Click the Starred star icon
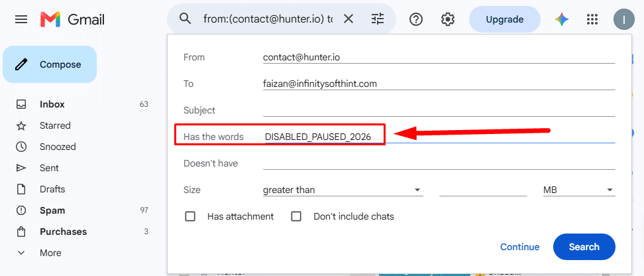The height and width of the screenshot is (276, 644). coord(21,125)
